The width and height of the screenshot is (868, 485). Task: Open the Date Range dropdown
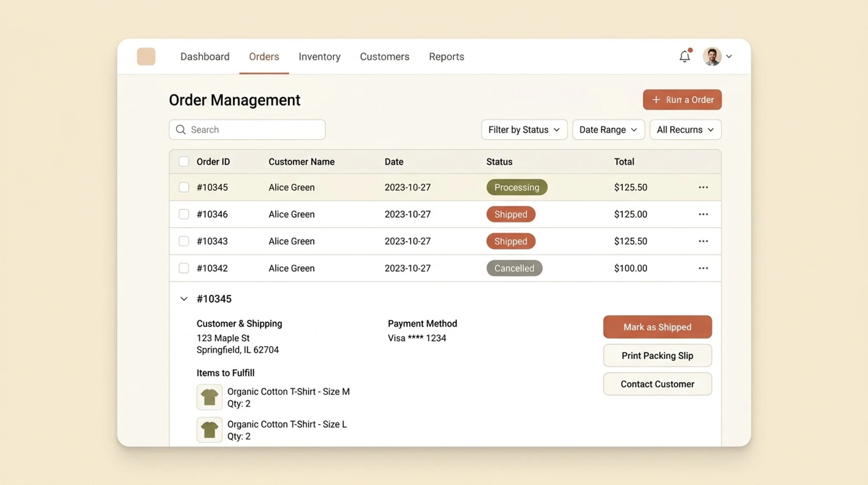[608, 130]
